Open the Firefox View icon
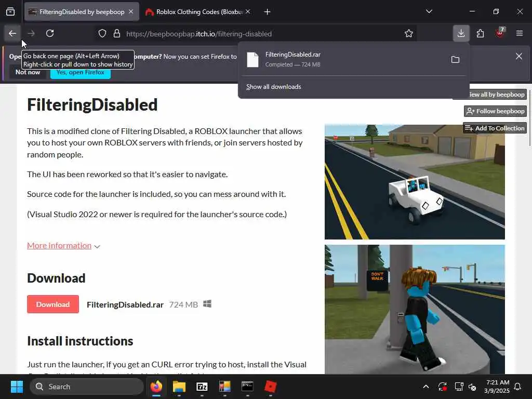 point(10,12)
